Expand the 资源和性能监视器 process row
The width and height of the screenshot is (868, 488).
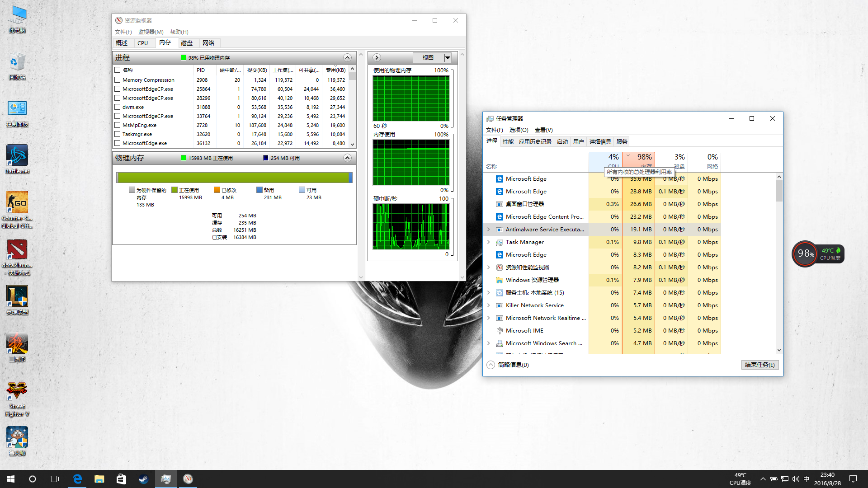(x=489, y=267)
